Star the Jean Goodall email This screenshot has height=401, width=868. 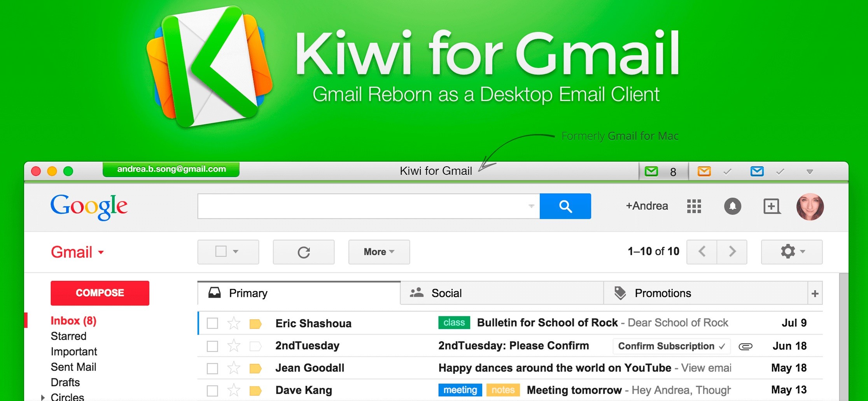(234, 368)
